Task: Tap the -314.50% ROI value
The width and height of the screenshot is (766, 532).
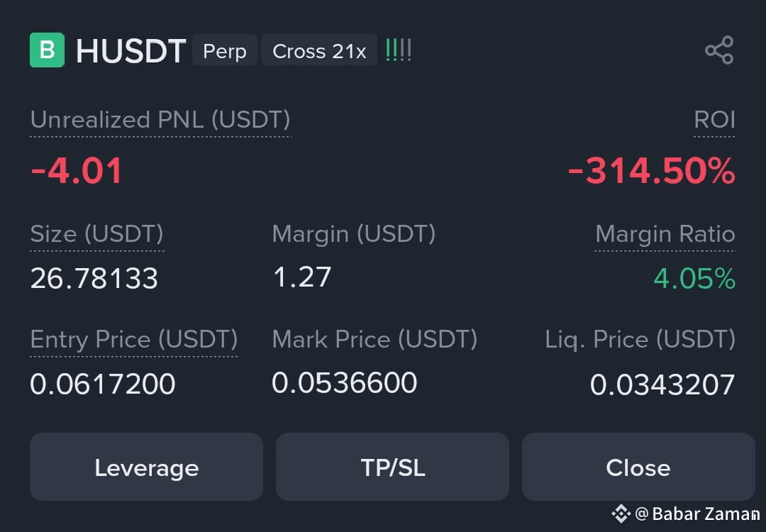Action: (x=652, y=171)
